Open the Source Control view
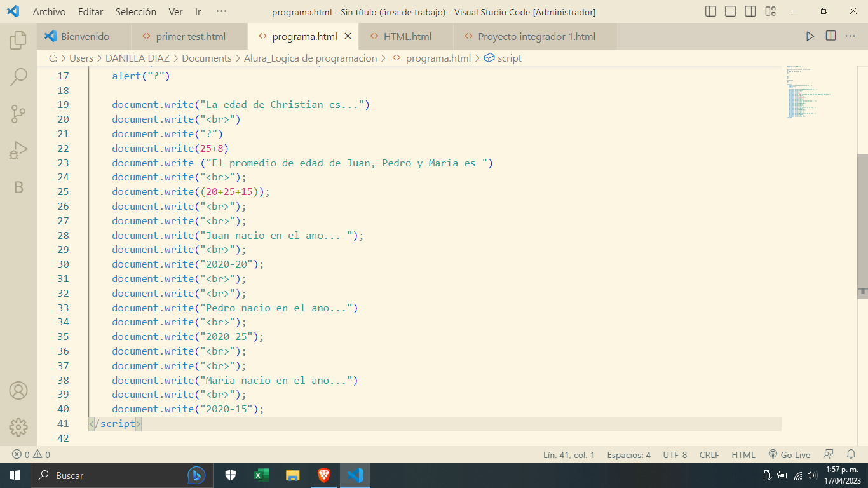 click(18, 114)
